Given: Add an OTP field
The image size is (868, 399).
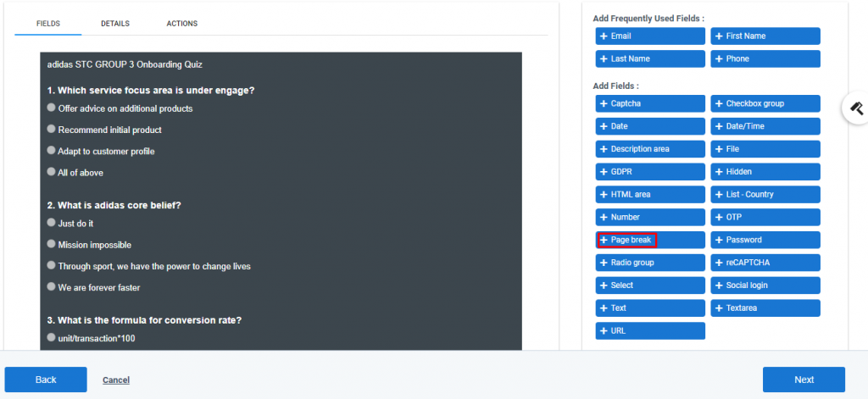Looking at the screenshot, I should pos(765,217).
